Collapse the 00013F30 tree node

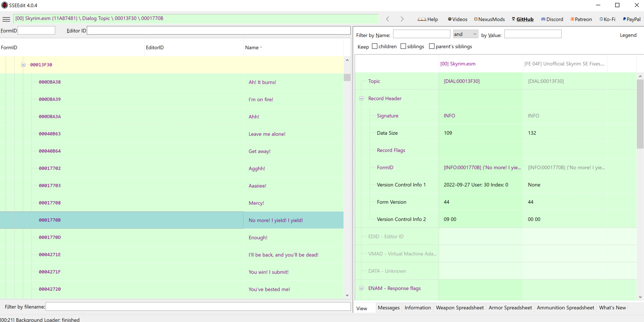[23, 65]
